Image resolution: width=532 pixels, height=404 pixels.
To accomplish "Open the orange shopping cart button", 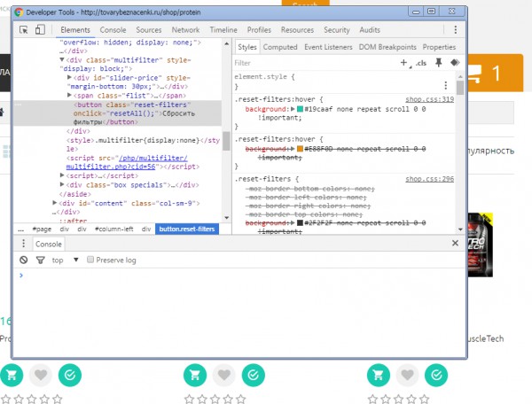I will [x=496, y=73].
